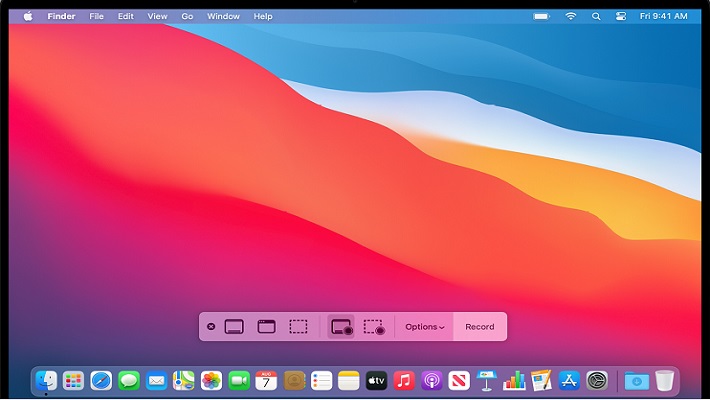The width and height of the screenshot is (710, 400).
Task: Launch Keynote from the Dock
Action: (x=486, y=381)
